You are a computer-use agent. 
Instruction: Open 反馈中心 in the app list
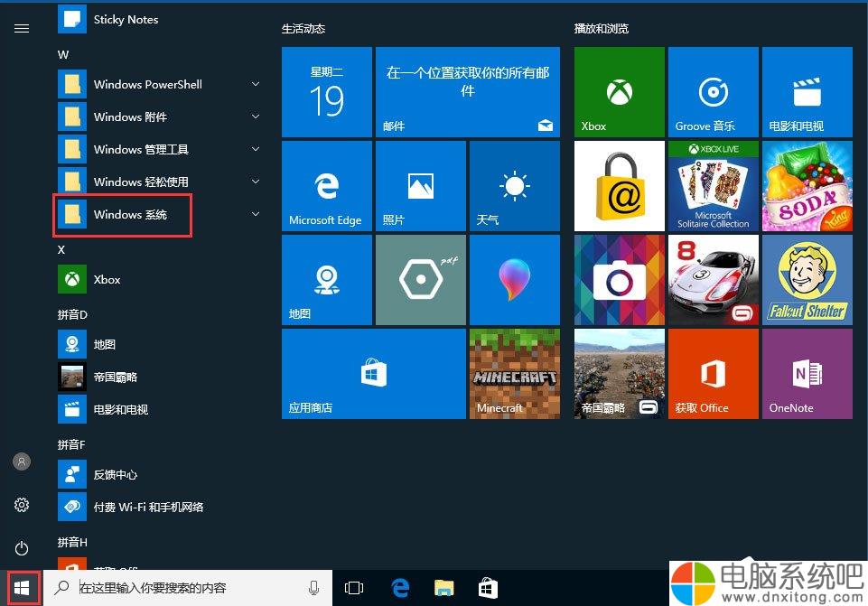pos(161,474)
